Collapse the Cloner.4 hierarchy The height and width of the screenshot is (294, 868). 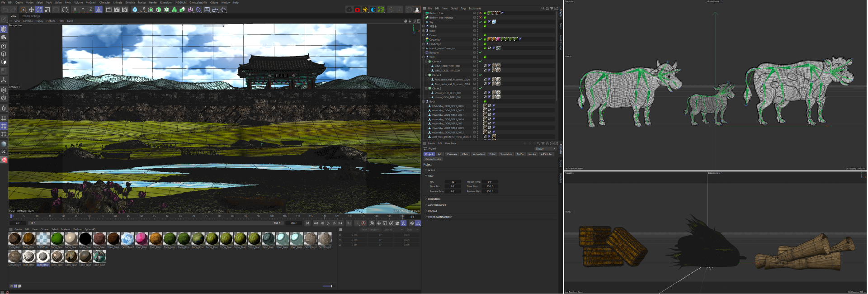coord(426,62)
